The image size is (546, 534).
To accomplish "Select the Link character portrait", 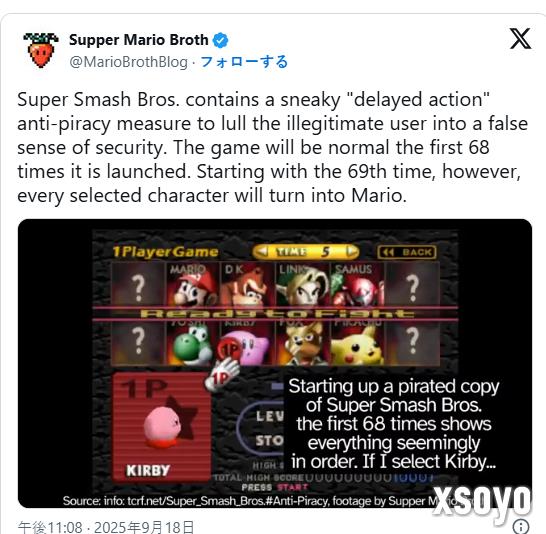I will click(303, 284).
